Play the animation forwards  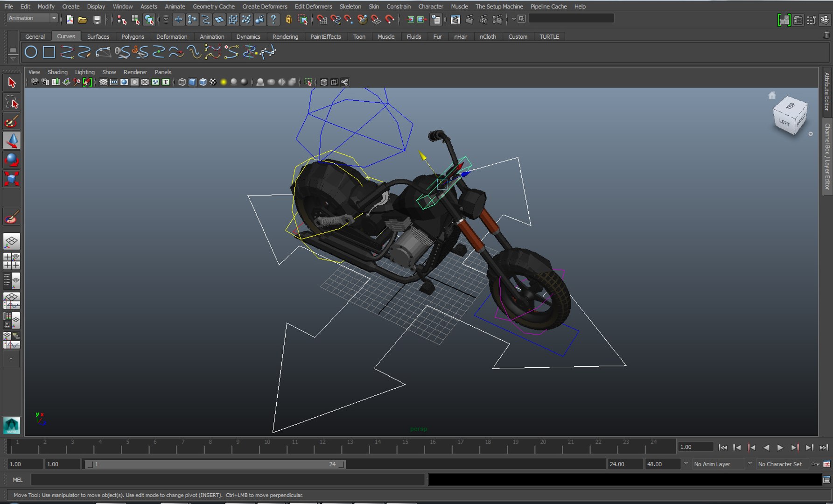780,448
